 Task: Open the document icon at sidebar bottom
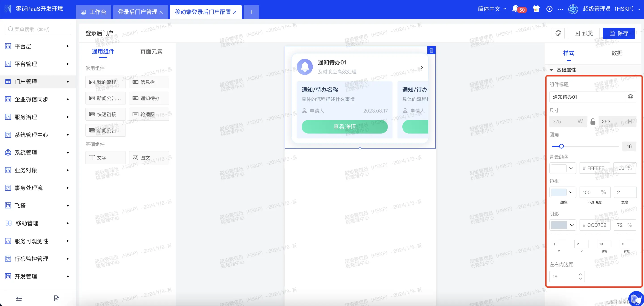point(57,298)
